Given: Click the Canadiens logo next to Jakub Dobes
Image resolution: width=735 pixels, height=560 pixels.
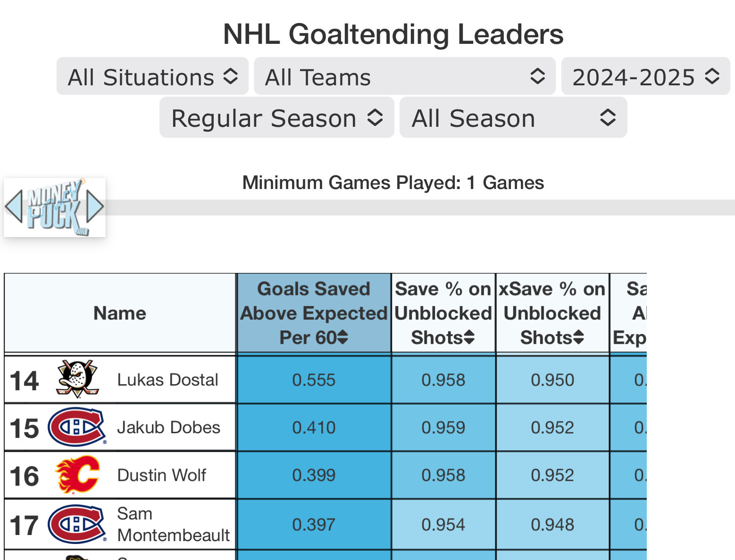Looking at the screenshot, I should point(77,427).
